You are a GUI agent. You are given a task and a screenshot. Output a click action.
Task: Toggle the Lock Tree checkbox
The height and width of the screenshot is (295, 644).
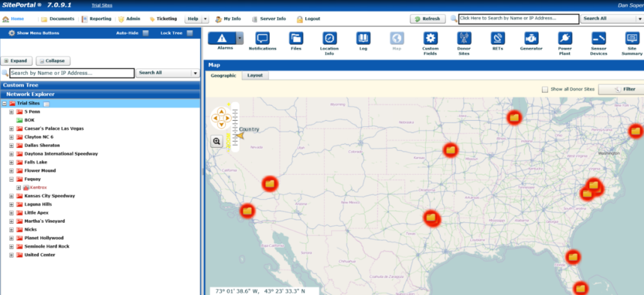189,33
